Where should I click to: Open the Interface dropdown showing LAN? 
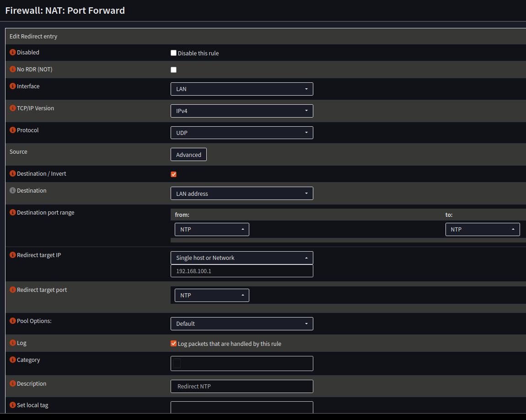[x=242, y=89]
